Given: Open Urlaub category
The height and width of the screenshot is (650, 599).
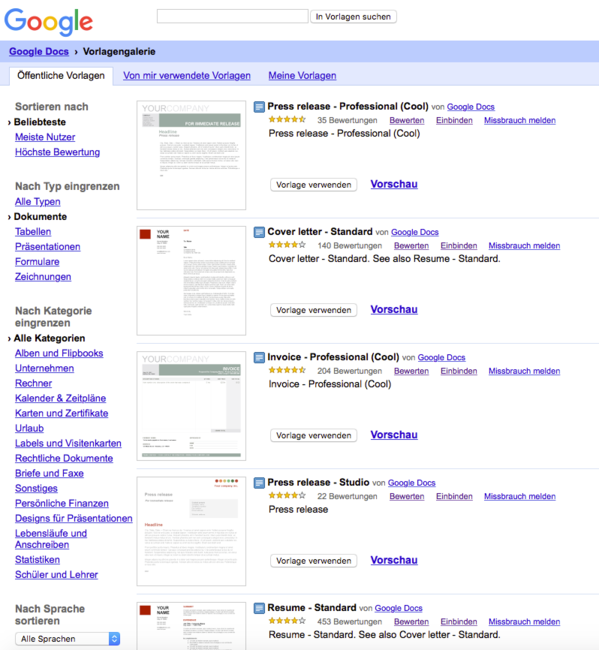Looking at the screenshot, I should (29, 428).
